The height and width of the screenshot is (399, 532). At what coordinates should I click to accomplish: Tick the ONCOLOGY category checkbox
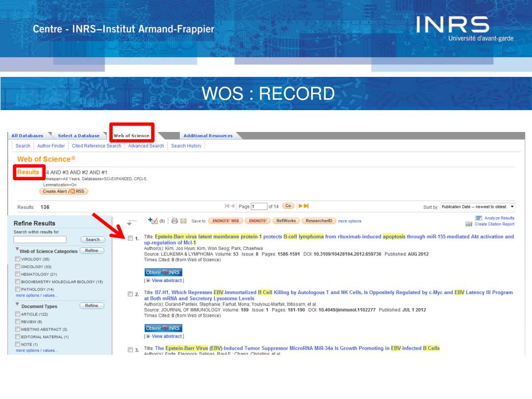tap(18, 267)
